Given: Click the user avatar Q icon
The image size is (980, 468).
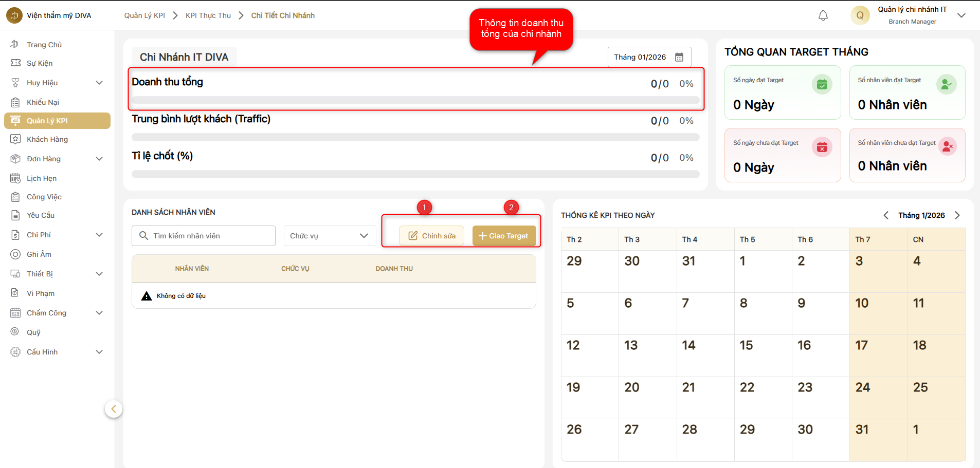Looking at the screenshot, I should point(860,15).
